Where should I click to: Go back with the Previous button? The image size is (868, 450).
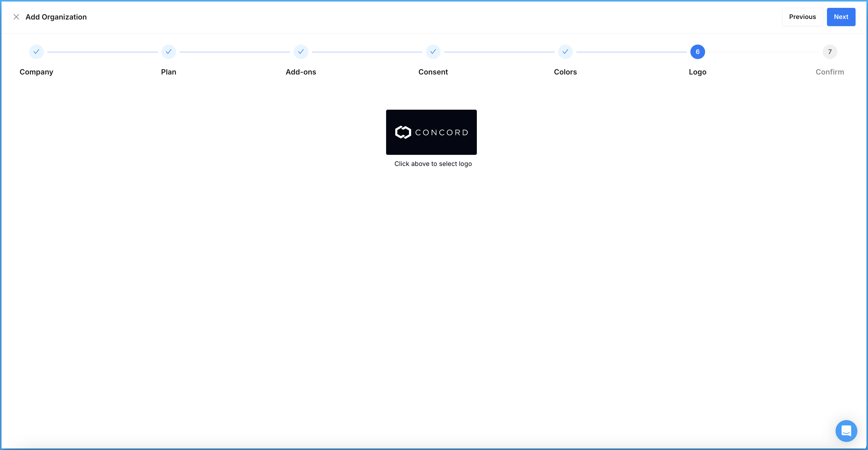[802, 17]
